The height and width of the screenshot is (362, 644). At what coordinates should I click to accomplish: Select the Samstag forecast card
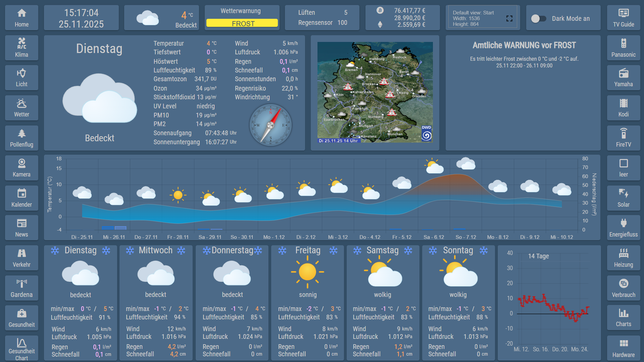(383, 303)
